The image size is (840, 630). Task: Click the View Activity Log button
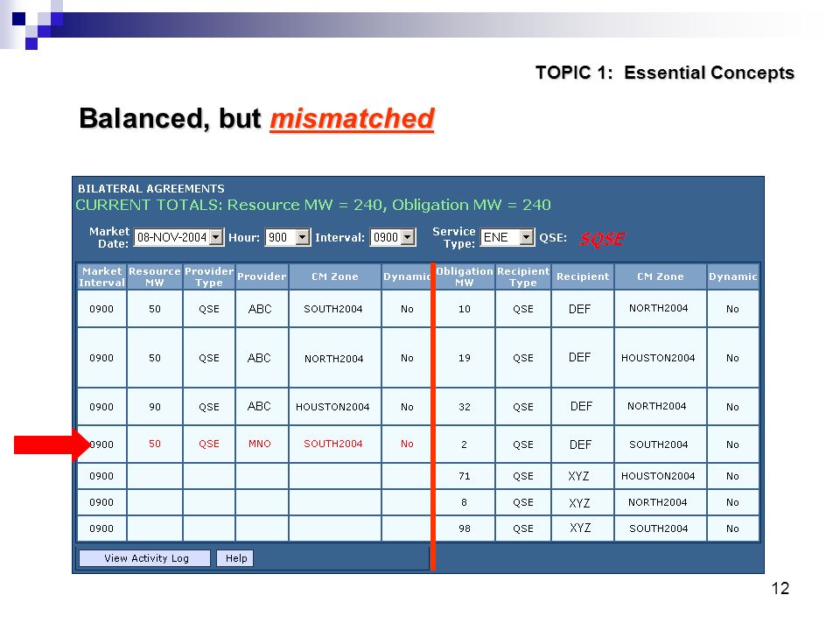click(x=144, y=558)
